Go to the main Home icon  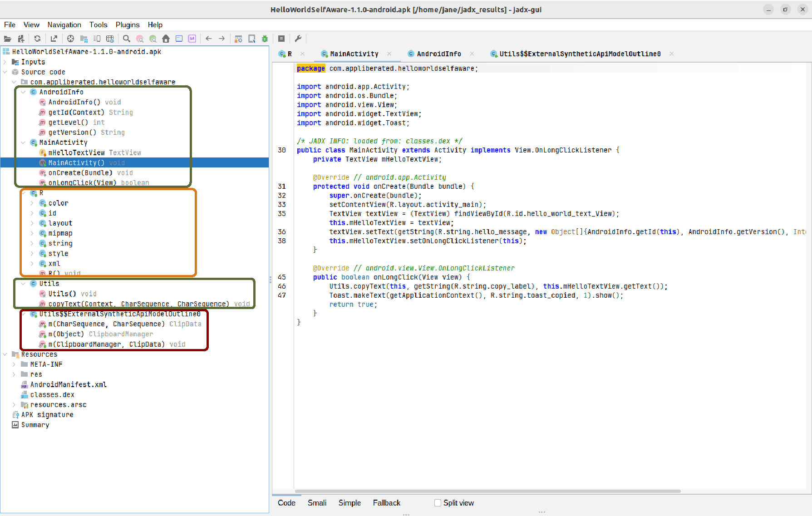(x=166, y=39)
